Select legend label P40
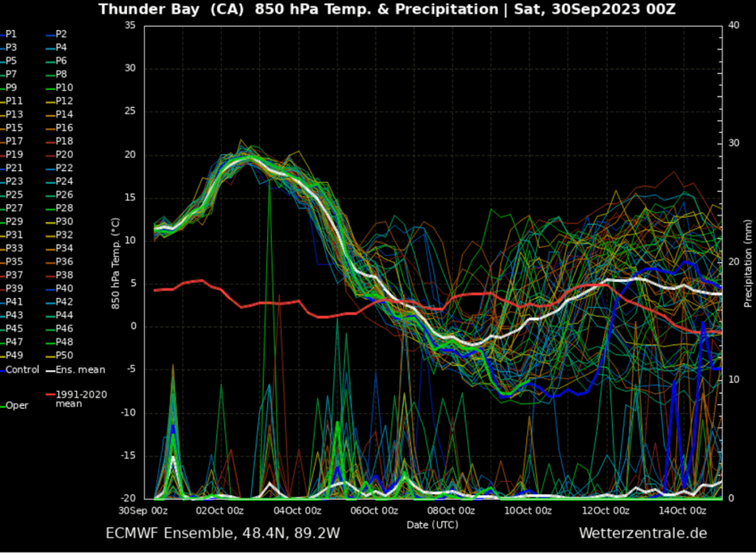This screenshot has height=554, width=756. click(64, 288)
